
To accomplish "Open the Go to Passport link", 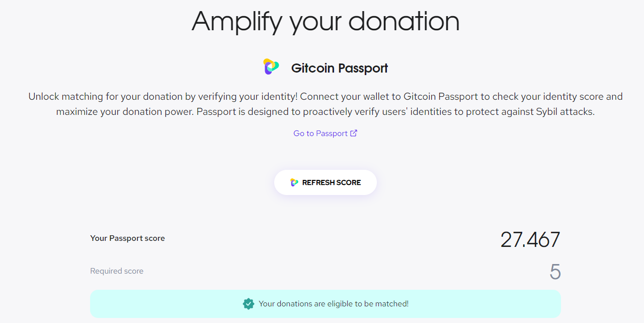I will (x=326, y=133).
